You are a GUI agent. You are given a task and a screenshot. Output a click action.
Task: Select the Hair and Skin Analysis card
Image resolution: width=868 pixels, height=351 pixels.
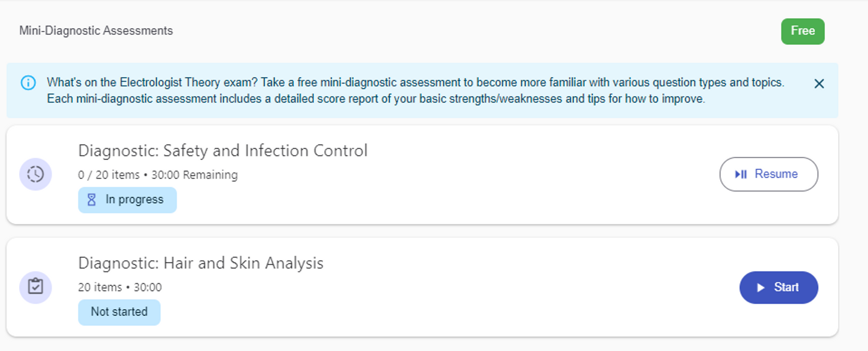(x=422, y=287)
